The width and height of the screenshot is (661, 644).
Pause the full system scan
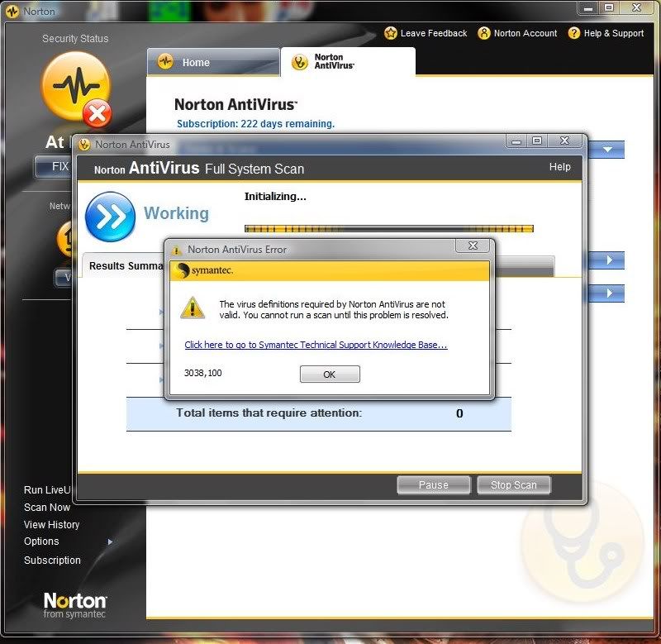point(433,485)
